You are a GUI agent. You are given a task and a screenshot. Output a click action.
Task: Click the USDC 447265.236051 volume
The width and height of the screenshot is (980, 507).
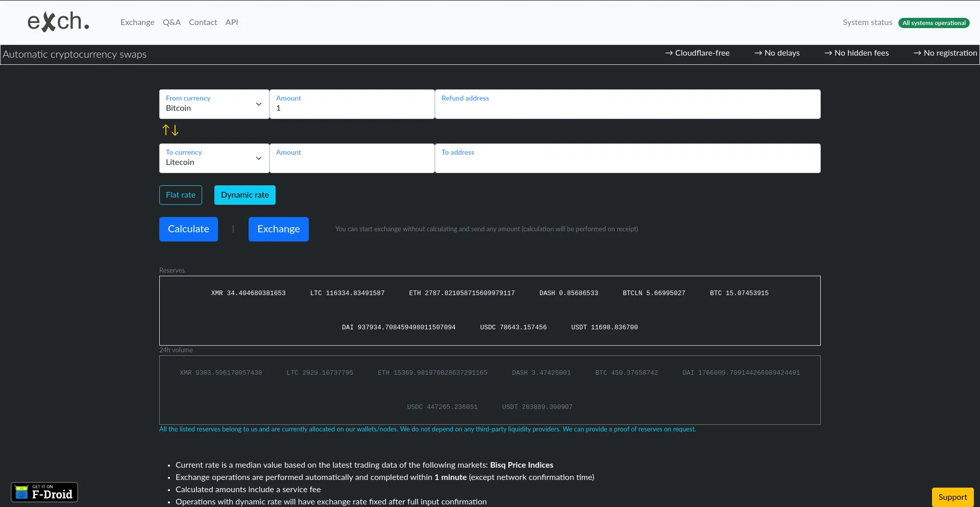pos(443,407)
